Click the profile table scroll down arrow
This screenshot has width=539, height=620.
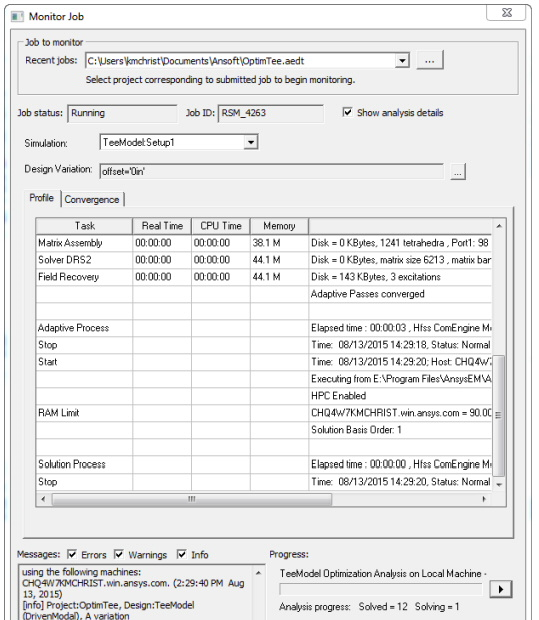pyautogui.click(x=499, y=484)
